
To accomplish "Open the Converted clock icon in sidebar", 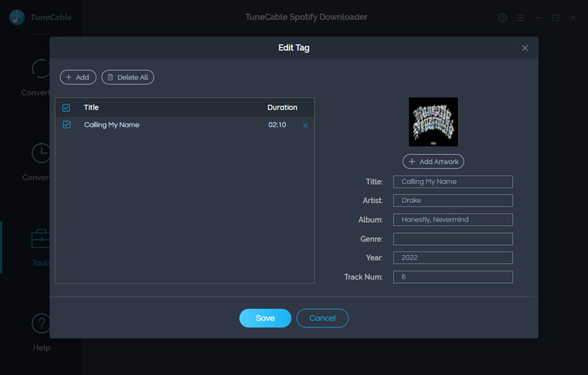I will coord(41,153).
